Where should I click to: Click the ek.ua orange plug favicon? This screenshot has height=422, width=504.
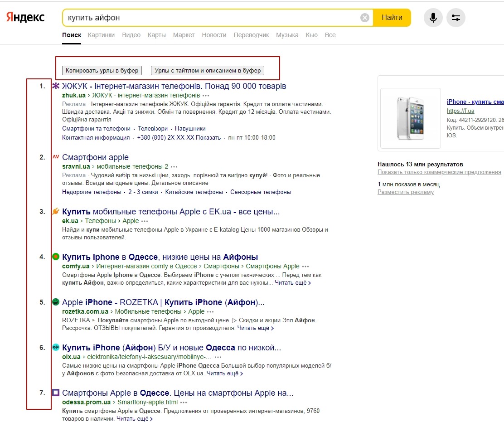point(56,211)
